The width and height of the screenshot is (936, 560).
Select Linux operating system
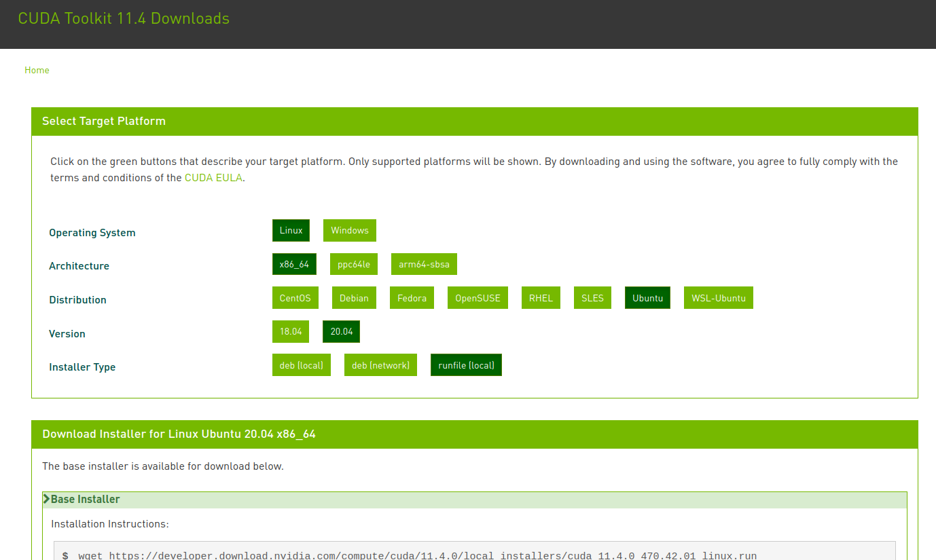point(291,230)
